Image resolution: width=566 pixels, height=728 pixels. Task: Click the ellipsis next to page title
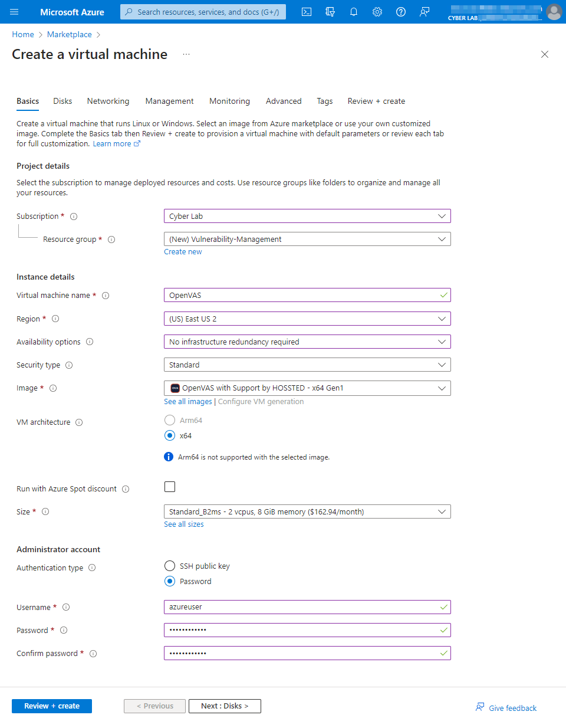tap(186, 54)
